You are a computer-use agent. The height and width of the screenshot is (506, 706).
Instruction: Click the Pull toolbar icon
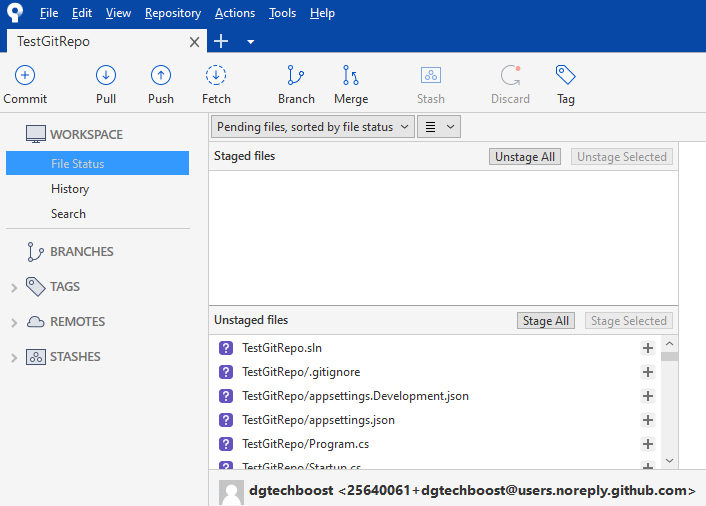tap(106, 75)
